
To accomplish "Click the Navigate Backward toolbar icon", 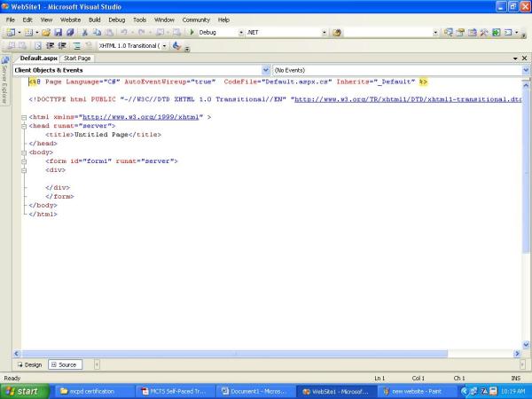I will pos(160,33).
